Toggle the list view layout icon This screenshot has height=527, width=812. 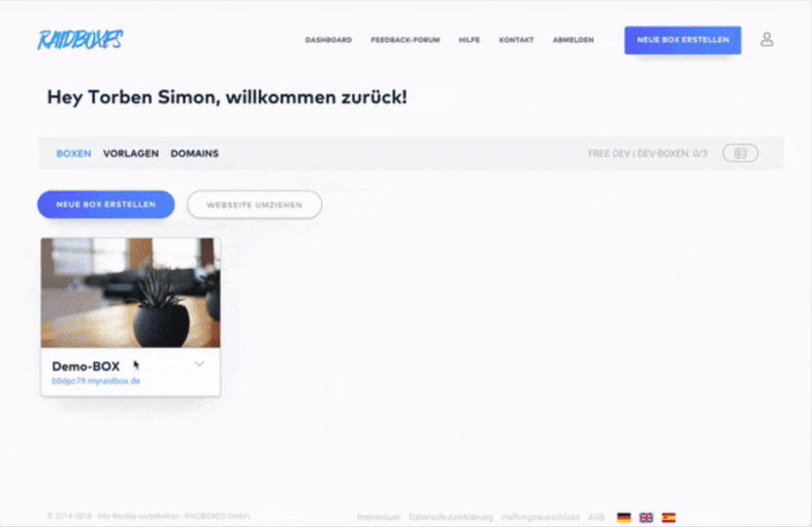pyautogui.click(x=741, y=154)
